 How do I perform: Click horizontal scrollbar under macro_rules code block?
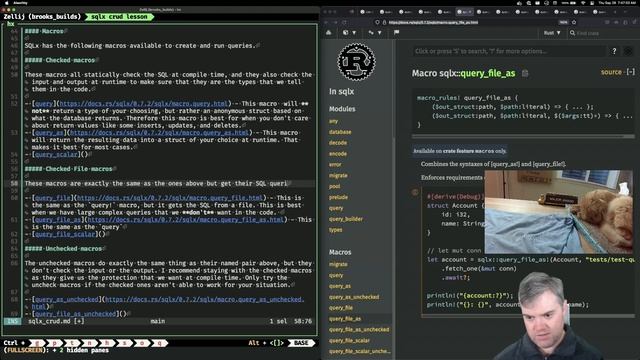tap(523, 136)
